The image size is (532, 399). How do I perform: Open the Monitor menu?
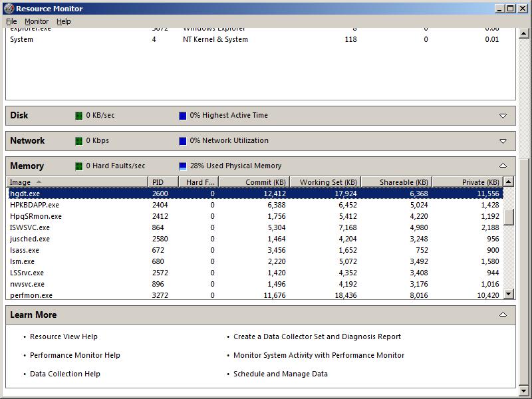[x=37, y=21]
